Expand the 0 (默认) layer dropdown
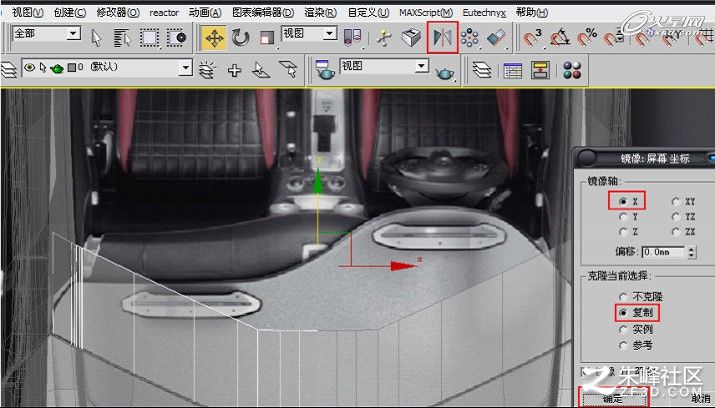The width and height of the screenshot is (715, 408). [185, 68]
